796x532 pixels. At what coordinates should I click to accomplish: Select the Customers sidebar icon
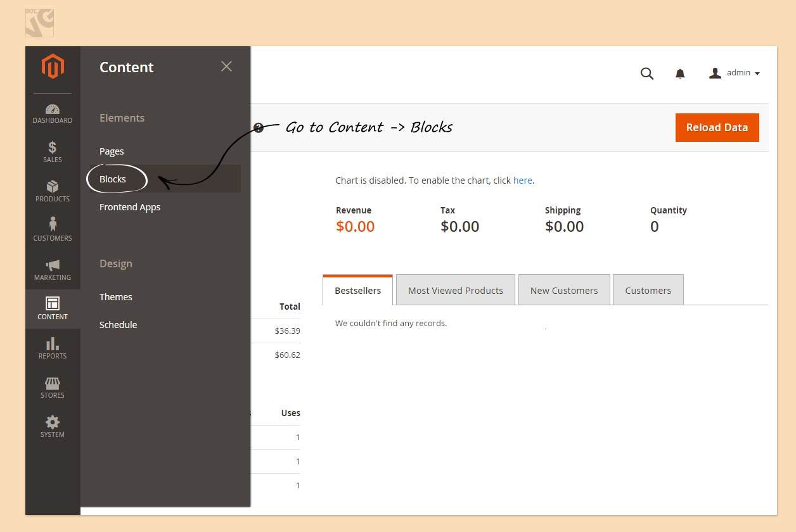click(x=53, y=231)
